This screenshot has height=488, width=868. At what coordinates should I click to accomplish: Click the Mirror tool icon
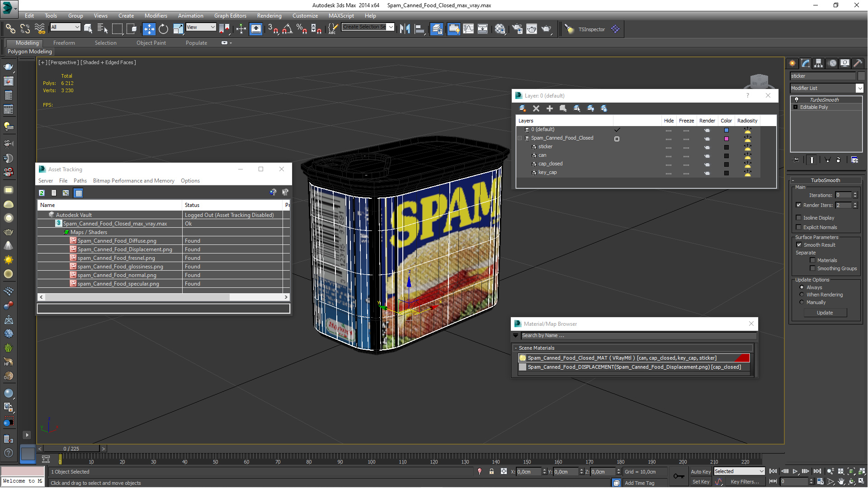(x=405, y=29)
